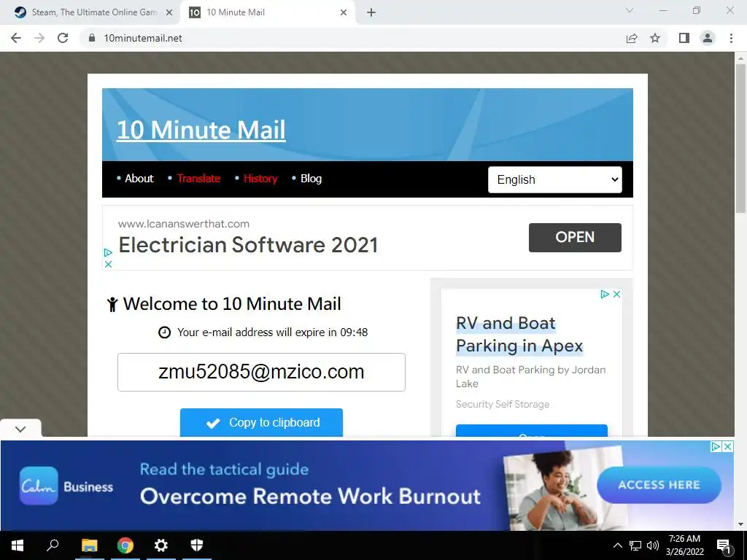
Task: Click the clock icon beside expiry timer
Action: click(x=164, y=332)
